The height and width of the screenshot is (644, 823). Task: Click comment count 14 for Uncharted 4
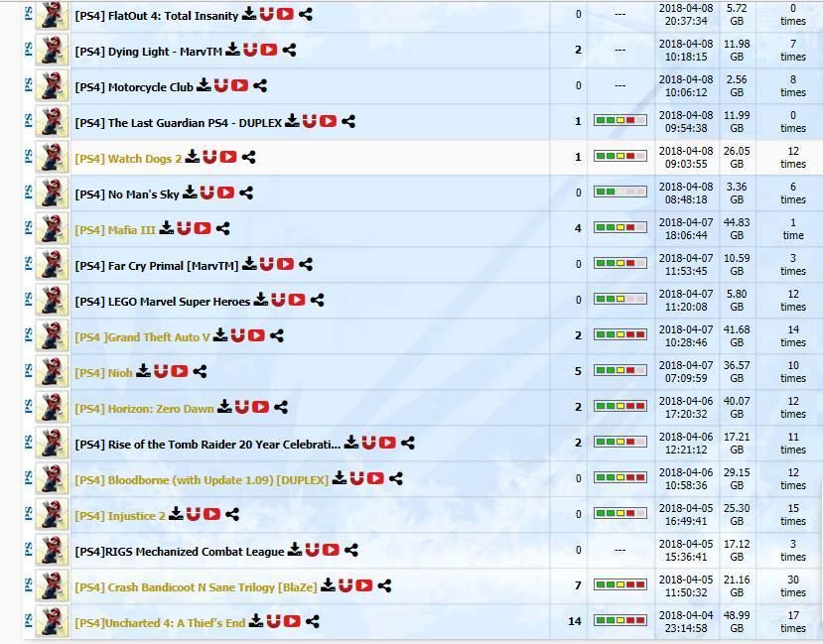point(575,621)
